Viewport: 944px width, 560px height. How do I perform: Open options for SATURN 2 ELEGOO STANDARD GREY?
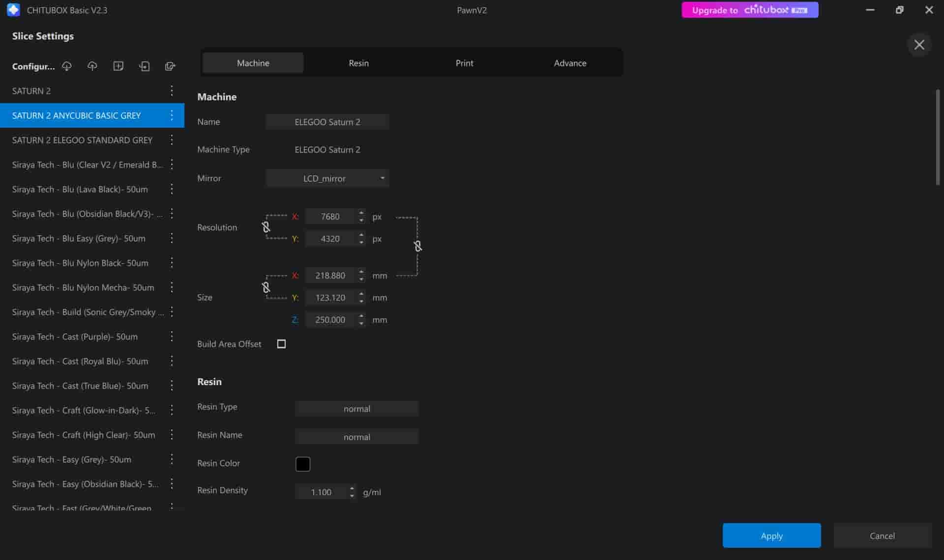pyautogui.click(x=172, y=140)
